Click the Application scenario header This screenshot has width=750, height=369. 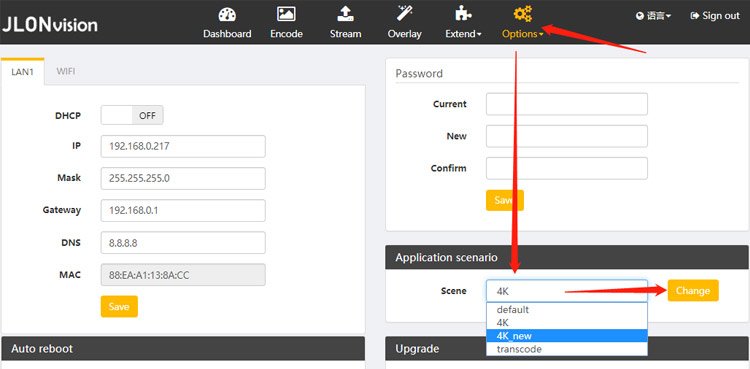click(x=567, y=257)
